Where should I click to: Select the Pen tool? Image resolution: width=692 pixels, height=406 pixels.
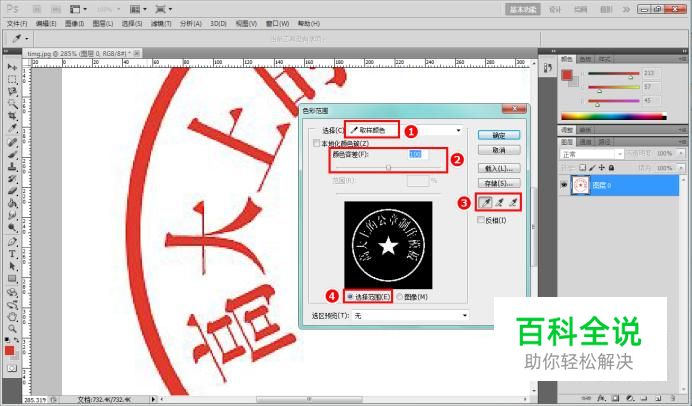12,242
